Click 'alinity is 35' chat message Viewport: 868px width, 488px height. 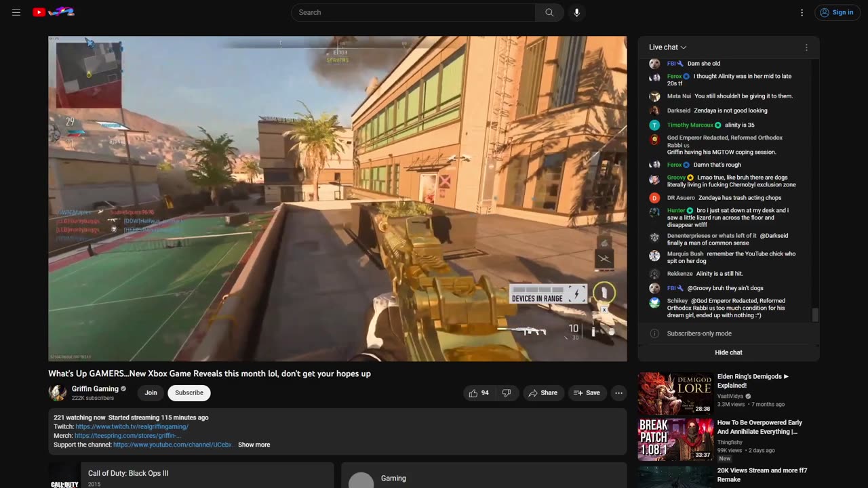(x=739, y=125)
